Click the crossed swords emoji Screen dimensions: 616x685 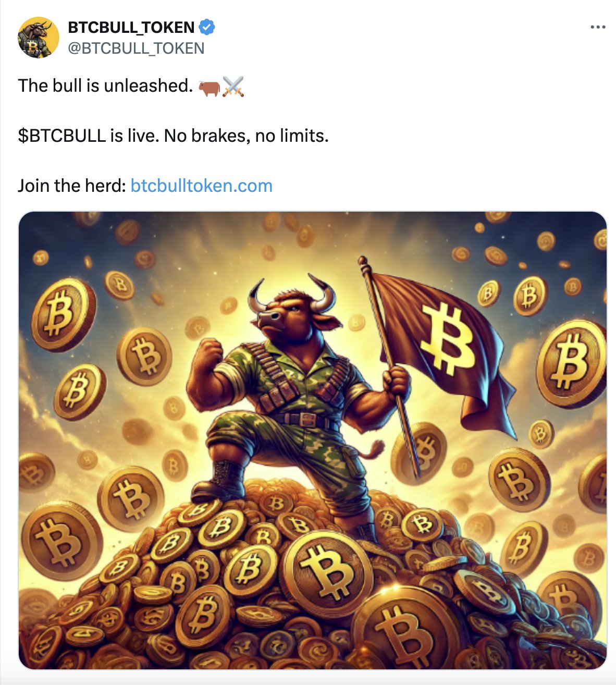(x=233, y=87)
